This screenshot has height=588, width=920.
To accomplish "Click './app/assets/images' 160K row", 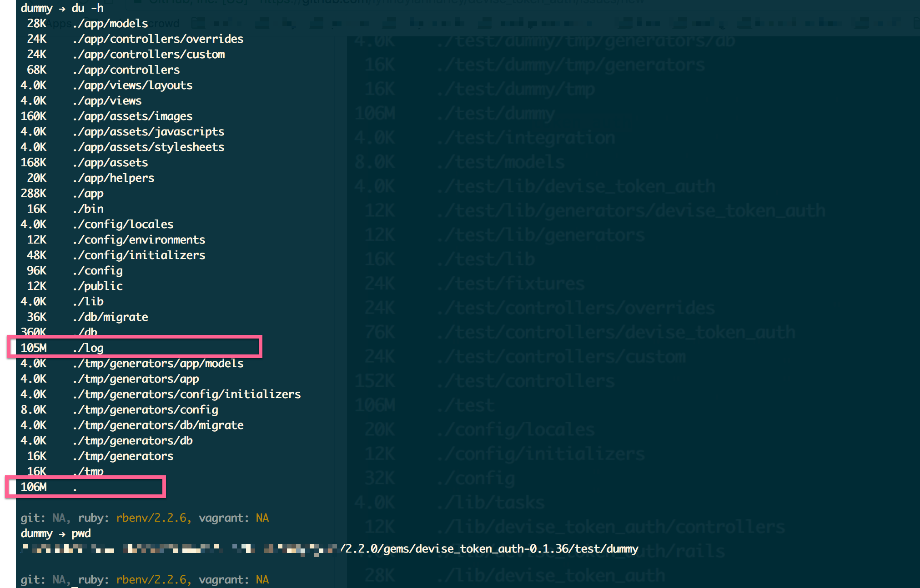I will pos(106,116).
